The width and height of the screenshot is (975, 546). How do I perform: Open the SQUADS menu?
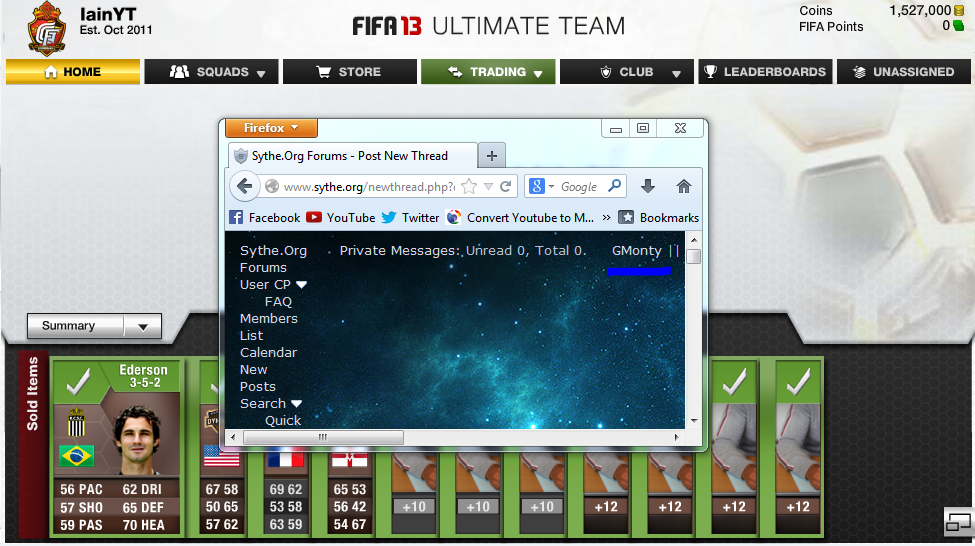[211, 72]
